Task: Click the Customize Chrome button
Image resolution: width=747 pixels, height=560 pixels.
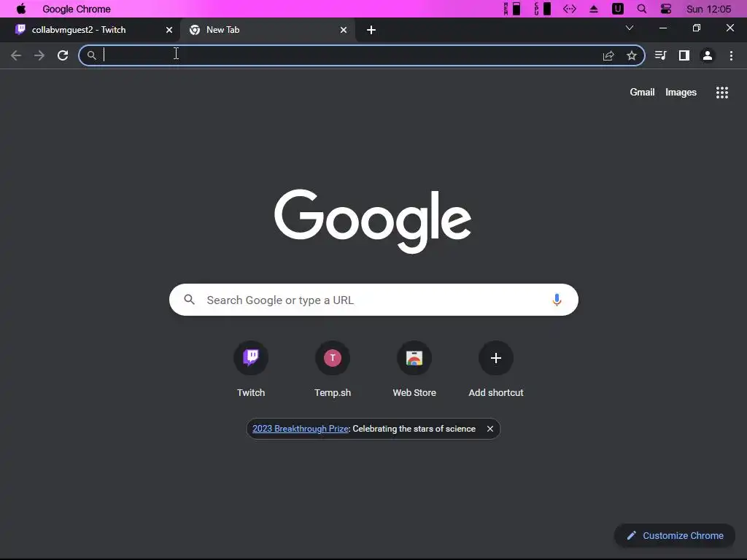Action: tap(675, 536)
